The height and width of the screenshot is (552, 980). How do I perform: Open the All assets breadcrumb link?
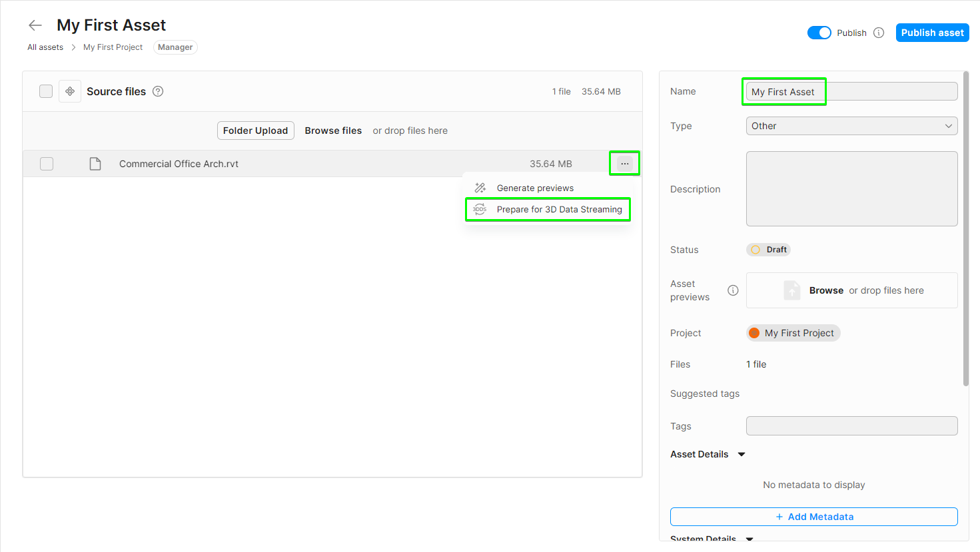coord(45,47)
